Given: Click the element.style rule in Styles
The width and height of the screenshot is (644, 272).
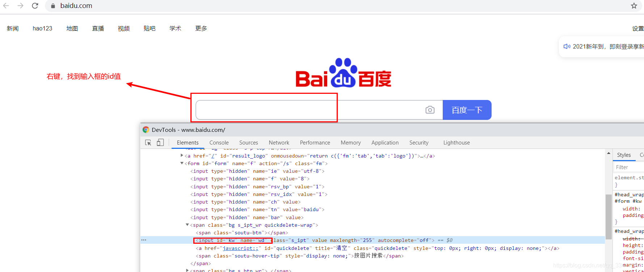Looking at the screenshot, I should tap(629, 177).
